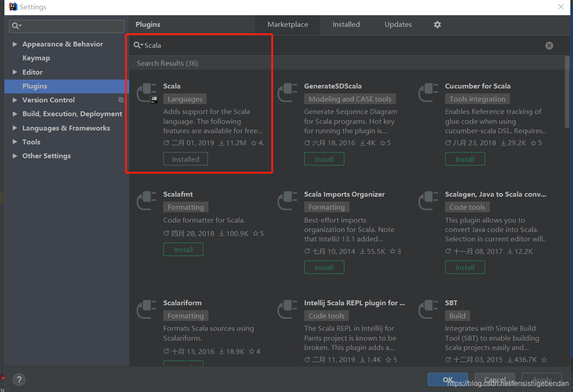This screenshot has width=573, height=392.
Task: Open the Cucumber for Scala title
Action: coord(478,86)
